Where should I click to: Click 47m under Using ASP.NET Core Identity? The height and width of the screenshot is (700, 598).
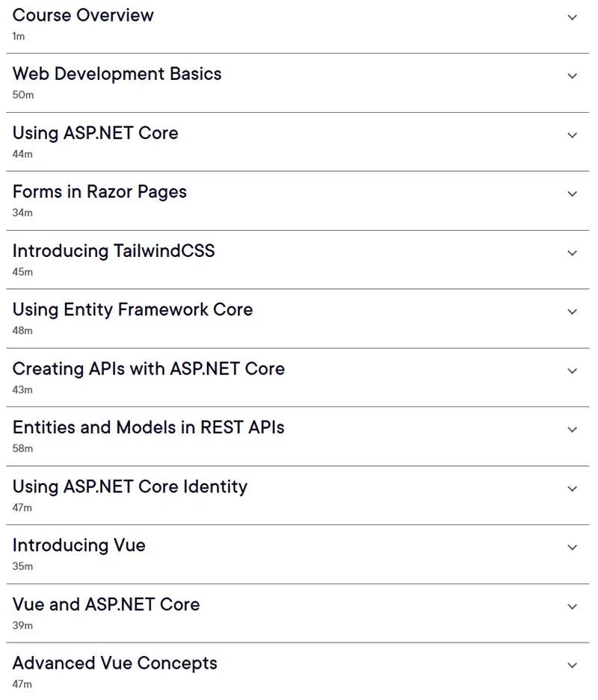click(x=22, y=507)
